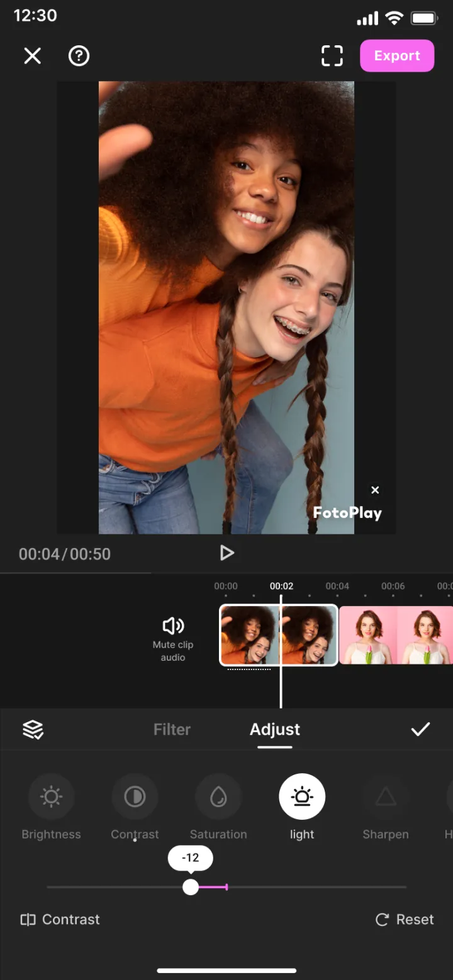Click the cellular signal bars
Screen dimensions: 453x980
(367, 19)
